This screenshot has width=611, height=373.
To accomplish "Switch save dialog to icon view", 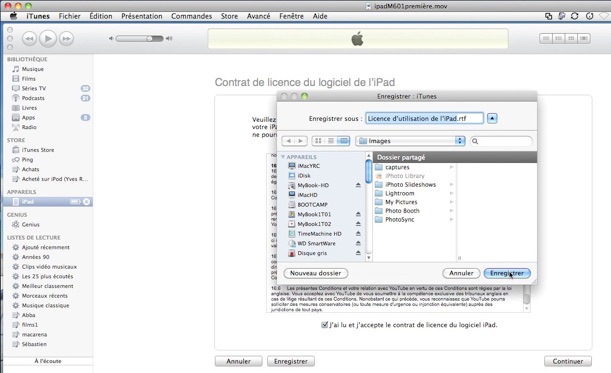I will [318, 141].
